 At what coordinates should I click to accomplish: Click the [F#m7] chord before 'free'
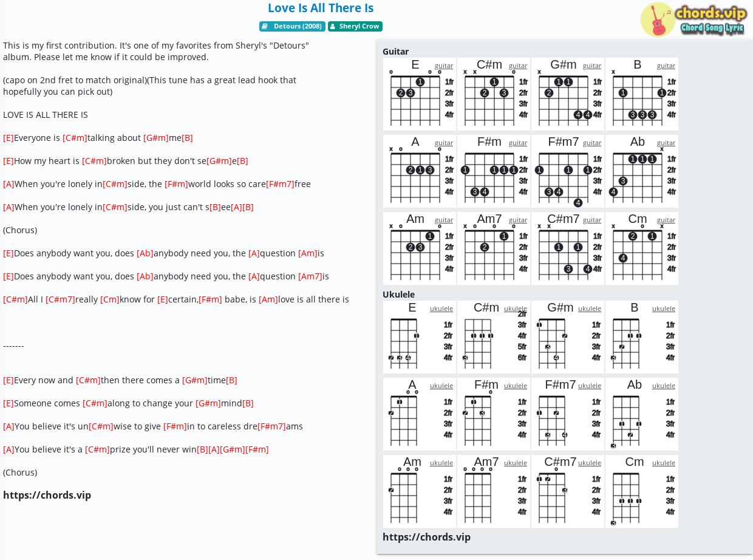[x=280, y=184]
